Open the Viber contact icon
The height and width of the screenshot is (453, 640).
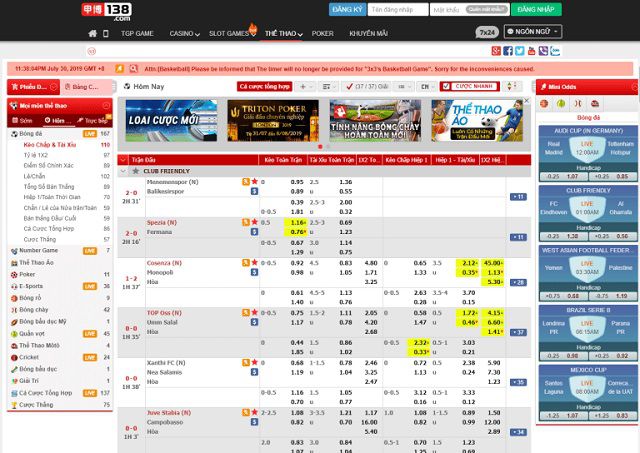pos(543,51)
